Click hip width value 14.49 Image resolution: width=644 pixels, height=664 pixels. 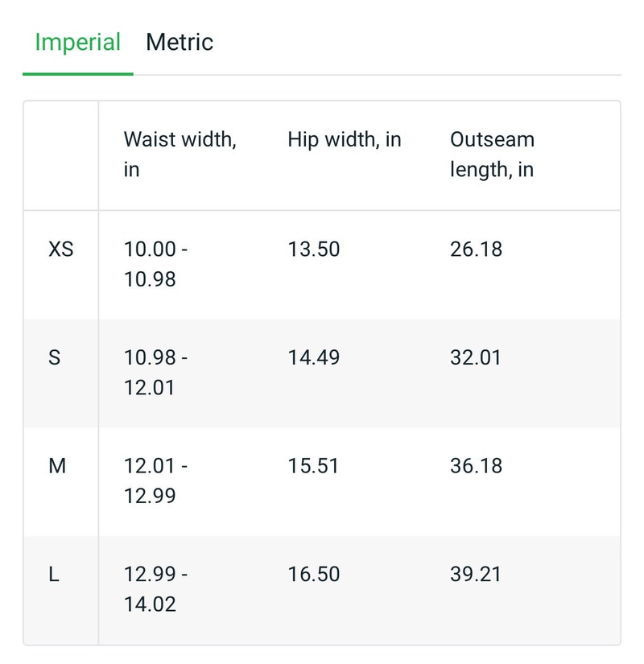(314, 357)
